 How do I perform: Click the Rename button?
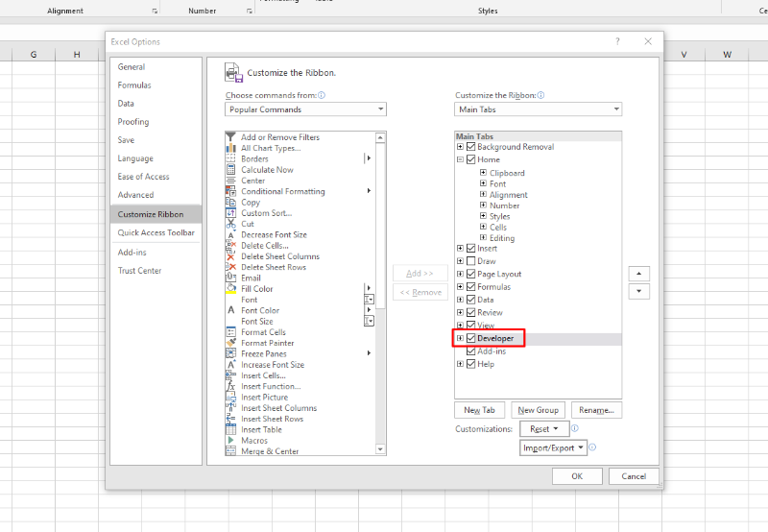coord(596,410)
